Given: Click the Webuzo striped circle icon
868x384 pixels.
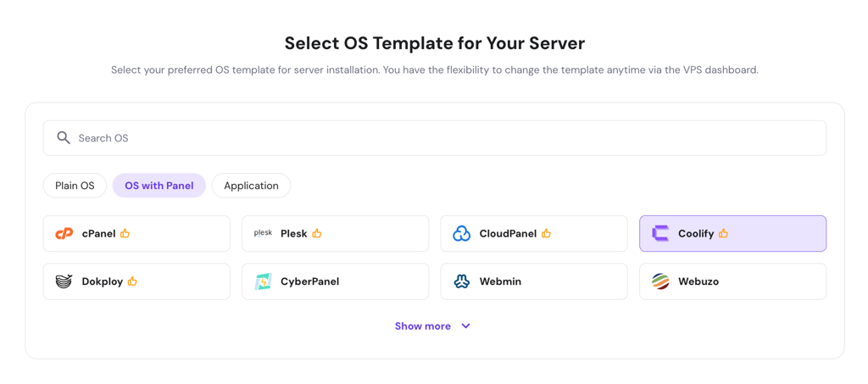Looking at the screenshot, I should [x=660, y=281].
